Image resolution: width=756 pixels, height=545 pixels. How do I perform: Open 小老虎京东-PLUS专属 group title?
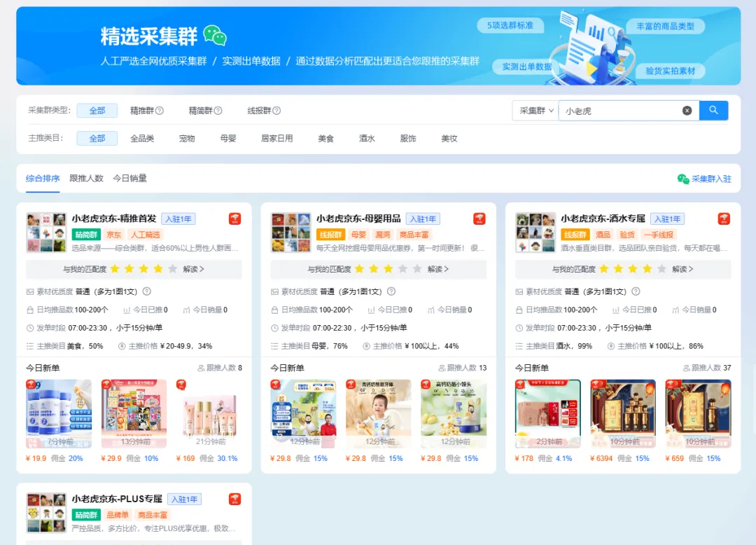pos(117,499)
